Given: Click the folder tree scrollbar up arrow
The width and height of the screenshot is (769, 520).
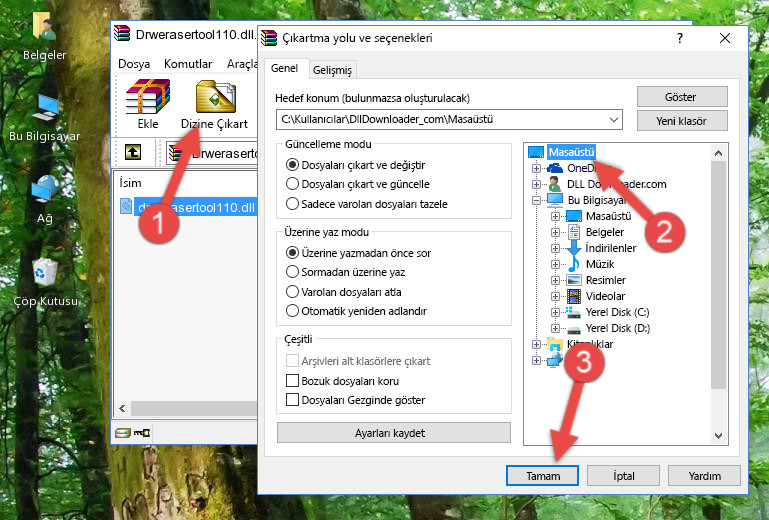Looking at the screenshot, I should tap(718, 153).
